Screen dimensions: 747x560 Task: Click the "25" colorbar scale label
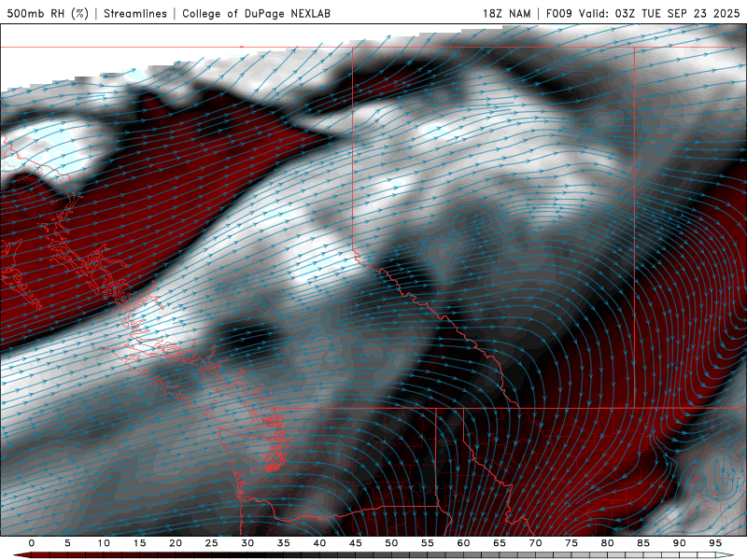(212, 543)
